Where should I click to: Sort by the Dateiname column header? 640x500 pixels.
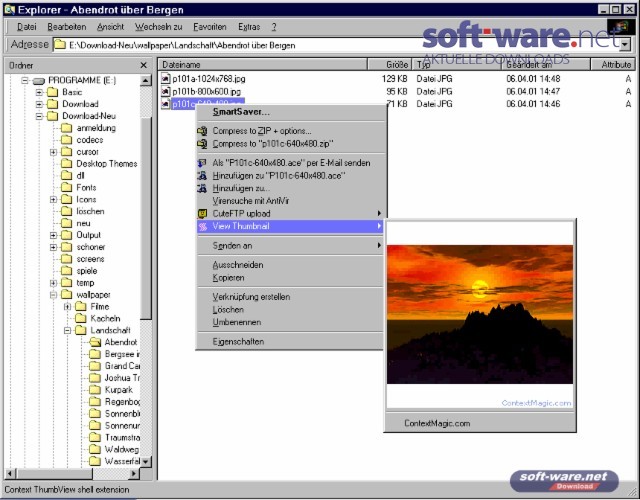tap(262, 64)
